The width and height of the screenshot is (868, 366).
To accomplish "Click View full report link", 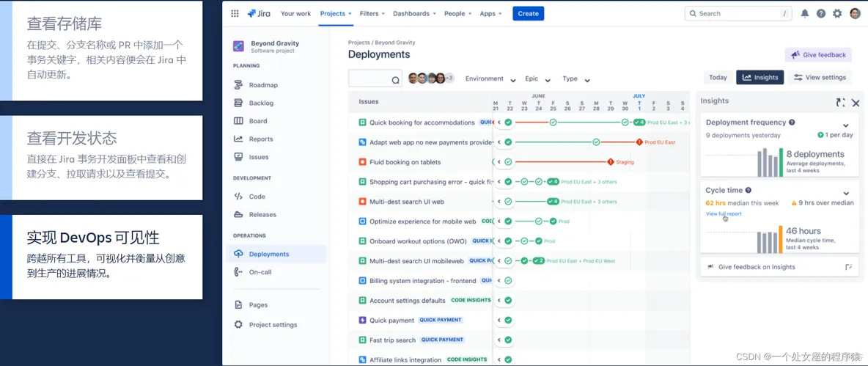I will [724, 213].
